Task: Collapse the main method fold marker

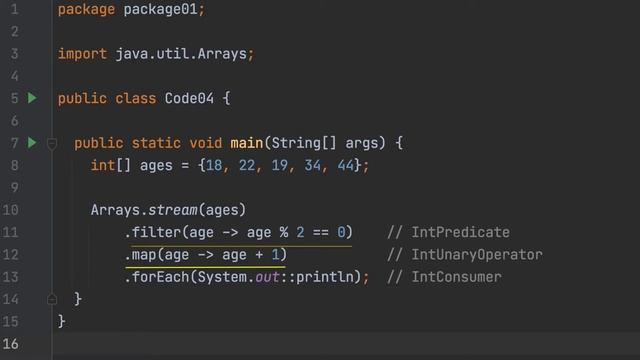Action: [52, 144]
